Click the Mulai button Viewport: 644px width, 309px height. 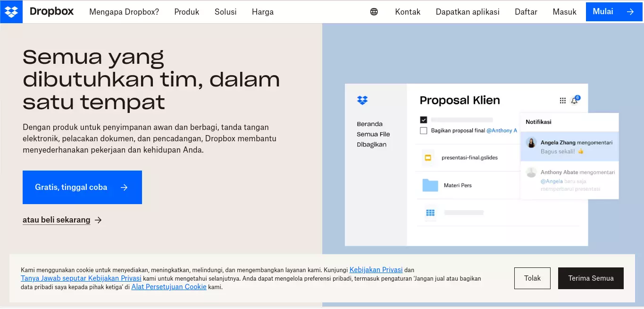point(615,12)
